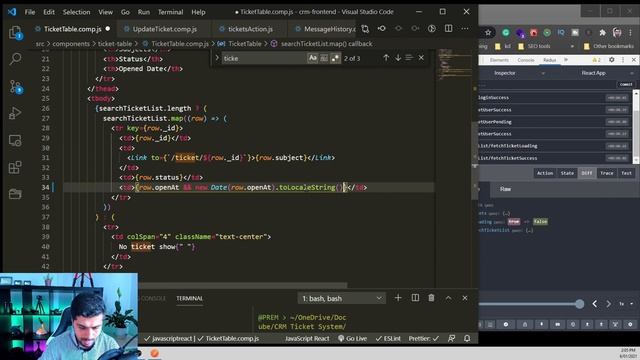Open the Help menu

click(198, 12)
